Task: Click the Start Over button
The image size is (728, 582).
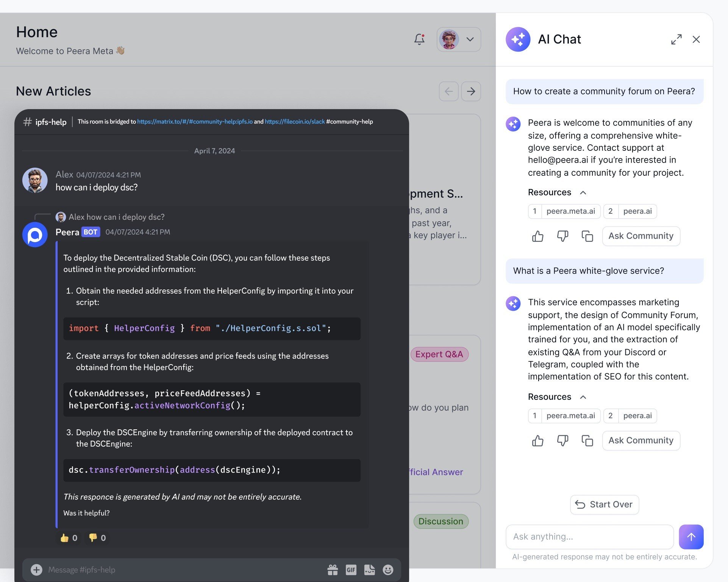Action: click(603, 504)
